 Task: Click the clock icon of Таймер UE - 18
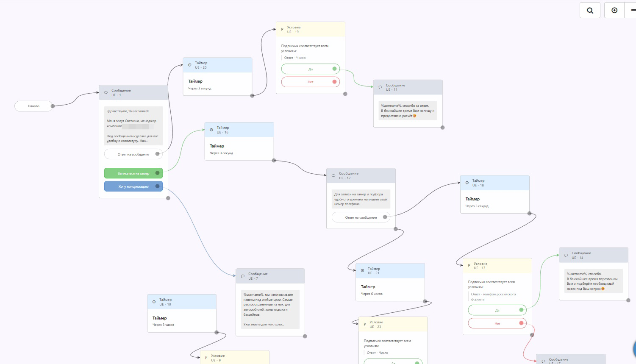[467, 183]
